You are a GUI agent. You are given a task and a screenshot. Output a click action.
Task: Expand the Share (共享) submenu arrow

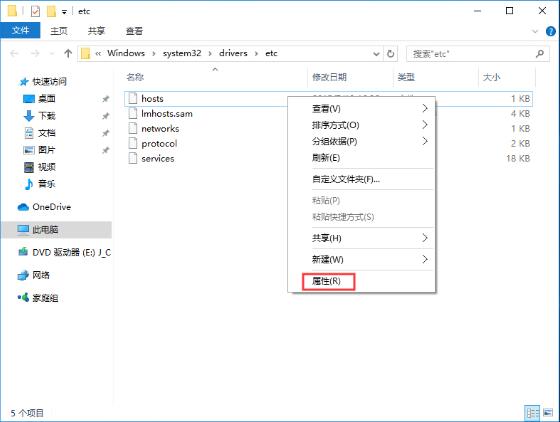tap(425, 238)
